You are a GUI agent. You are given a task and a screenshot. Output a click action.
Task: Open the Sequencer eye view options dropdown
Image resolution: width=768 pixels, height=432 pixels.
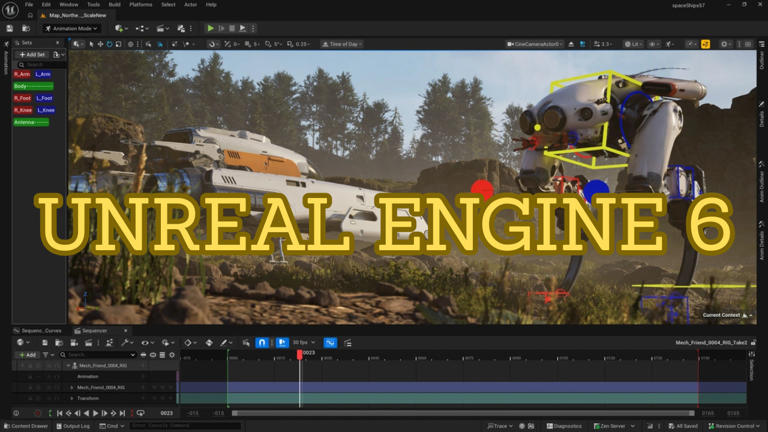(146, 343)
